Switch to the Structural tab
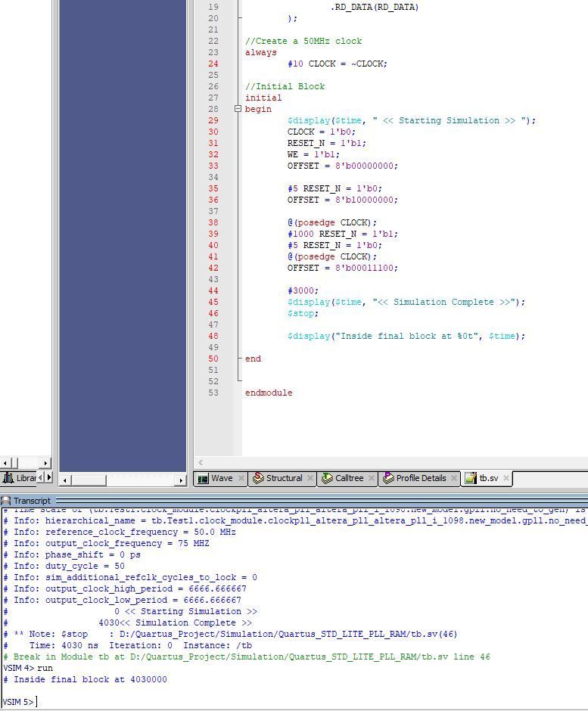This screenshot has width=588, height=711. pyautogui.click(x=283, y=478)
